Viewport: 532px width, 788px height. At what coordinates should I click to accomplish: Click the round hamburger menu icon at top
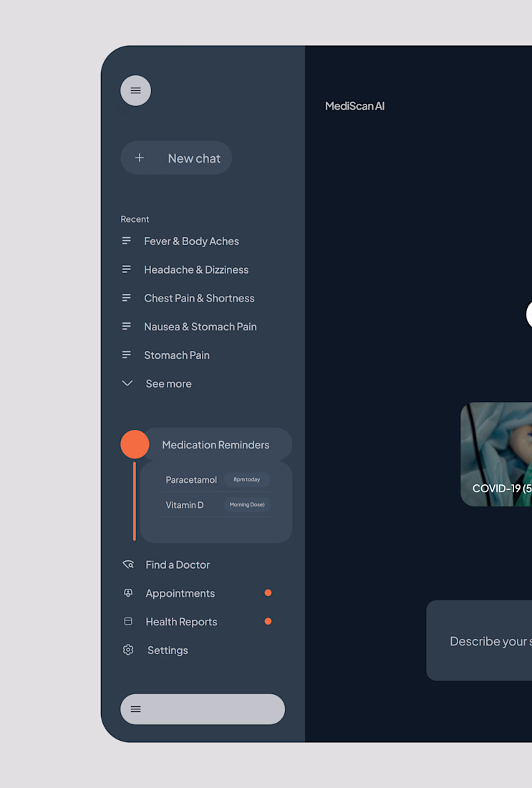coord(135,90)
